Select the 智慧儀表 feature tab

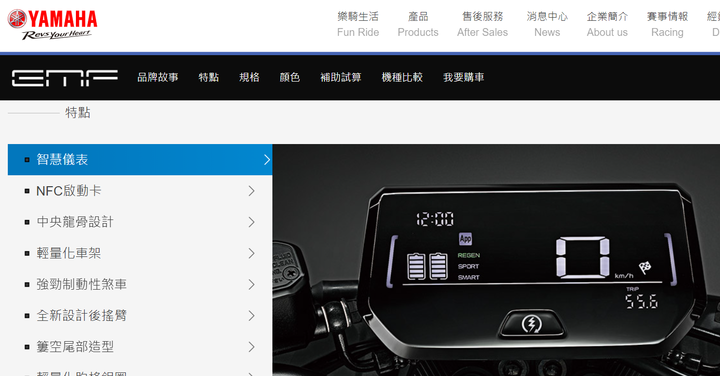(x=140, y=160)
